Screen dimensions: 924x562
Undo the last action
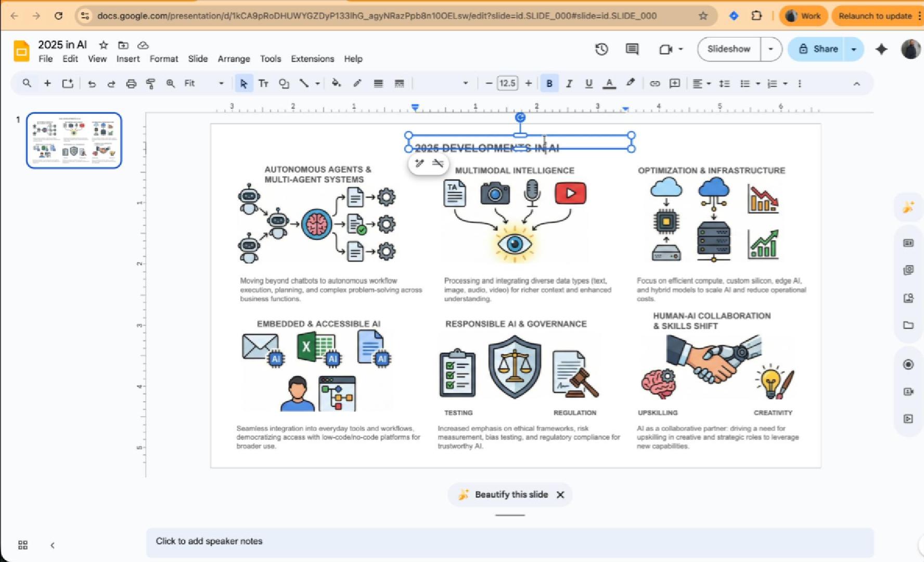[x=92, y=83]
